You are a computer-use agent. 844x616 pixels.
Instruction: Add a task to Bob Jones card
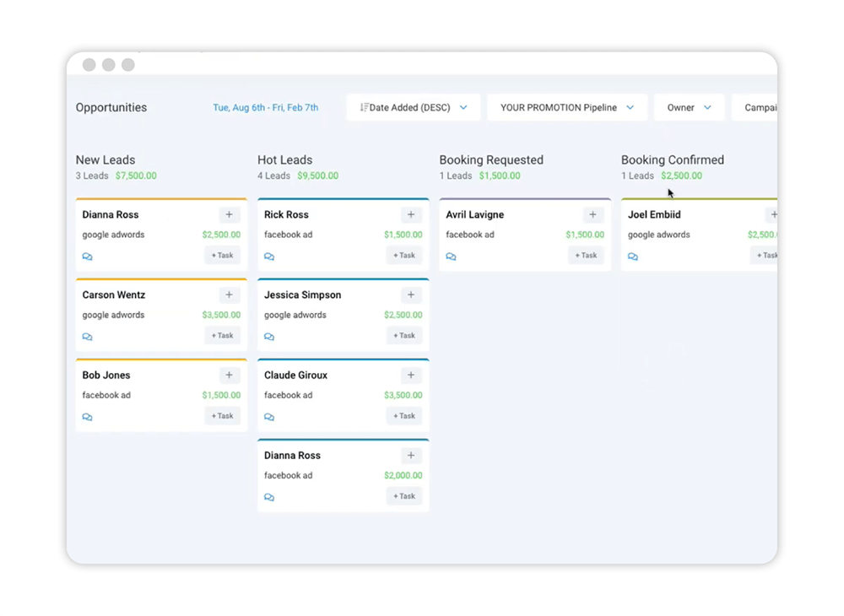point(222,416)
